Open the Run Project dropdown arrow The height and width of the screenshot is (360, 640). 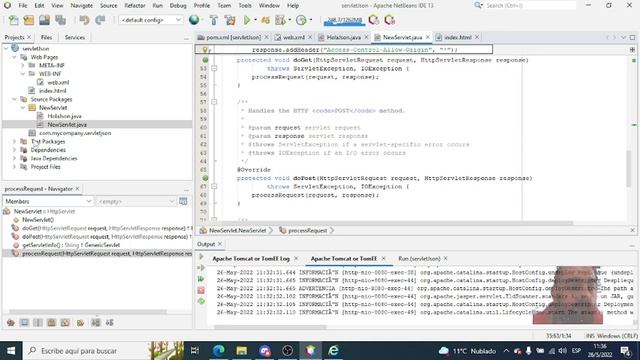point(256,20)
